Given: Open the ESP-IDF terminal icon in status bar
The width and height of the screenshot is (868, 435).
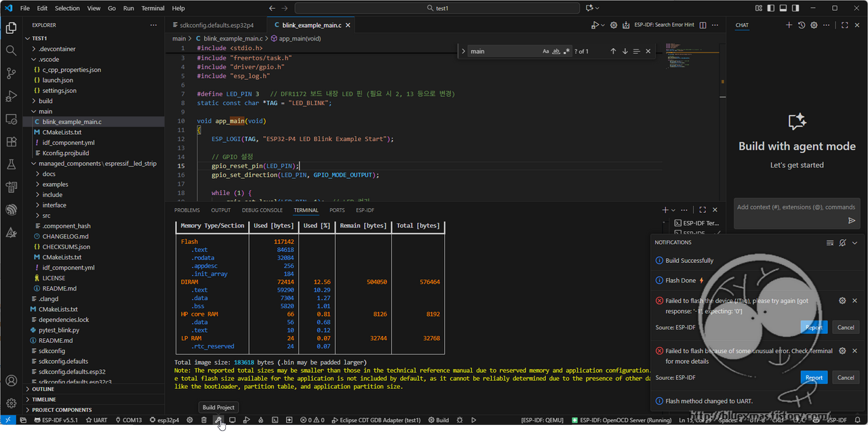Looking at the screenshot, I should (275, 420).
